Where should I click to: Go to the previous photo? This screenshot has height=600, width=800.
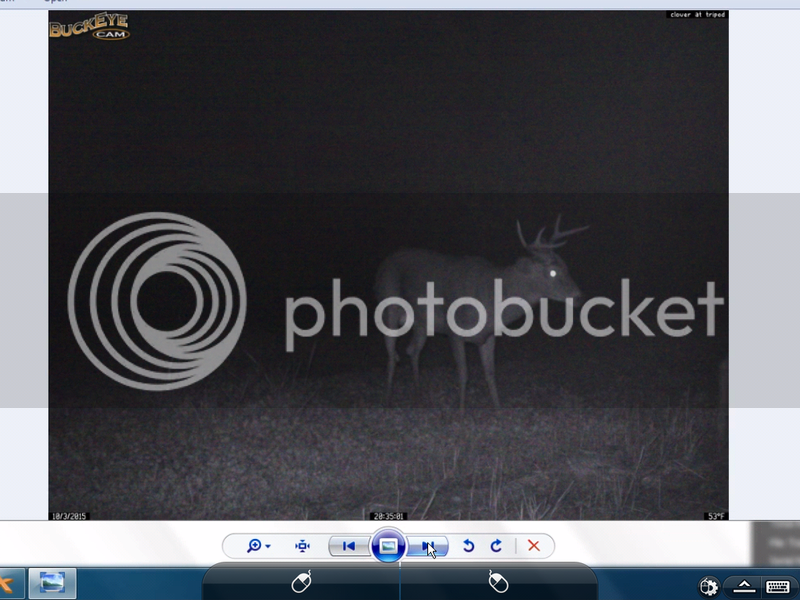349,546
